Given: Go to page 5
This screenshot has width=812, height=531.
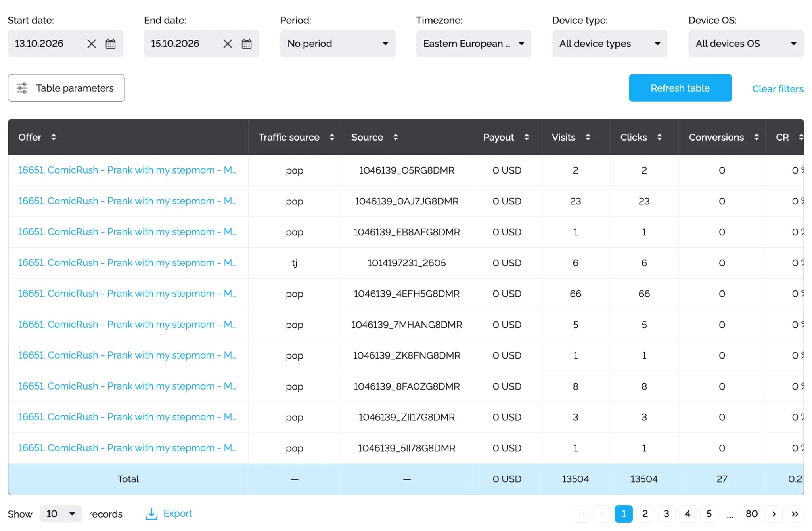Looking at the screenshot, I should click(x=709, y=514).
